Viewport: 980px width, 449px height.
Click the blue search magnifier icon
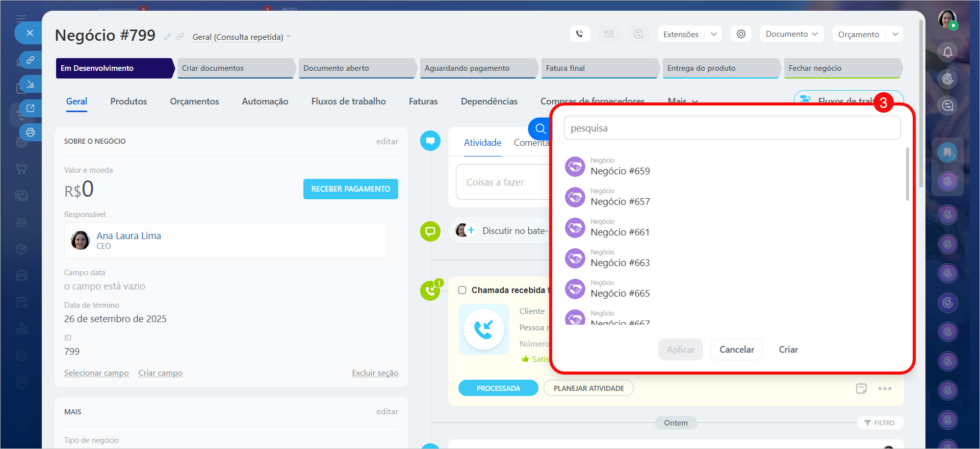tap(540, 128)
